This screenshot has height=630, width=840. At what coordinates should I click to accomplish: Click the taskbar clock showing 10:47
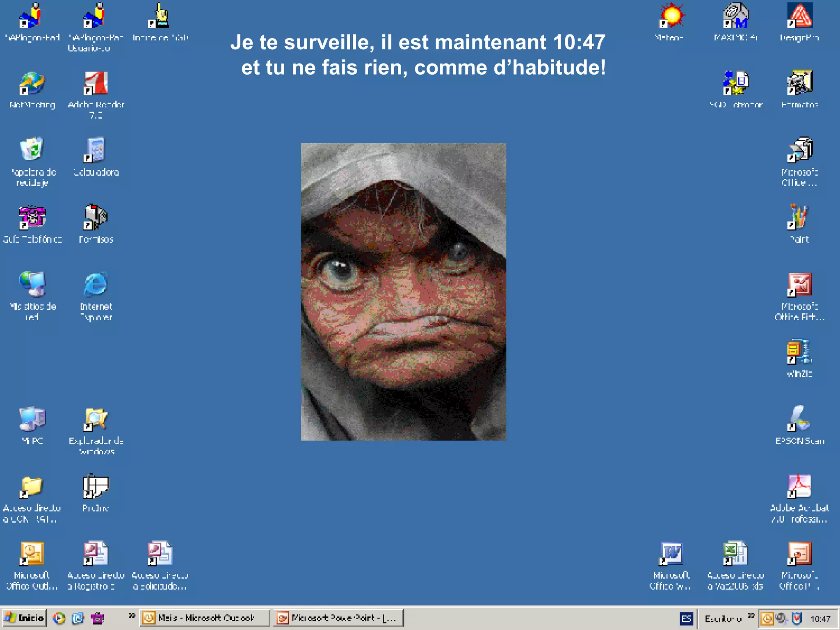[x=820, y=619]
